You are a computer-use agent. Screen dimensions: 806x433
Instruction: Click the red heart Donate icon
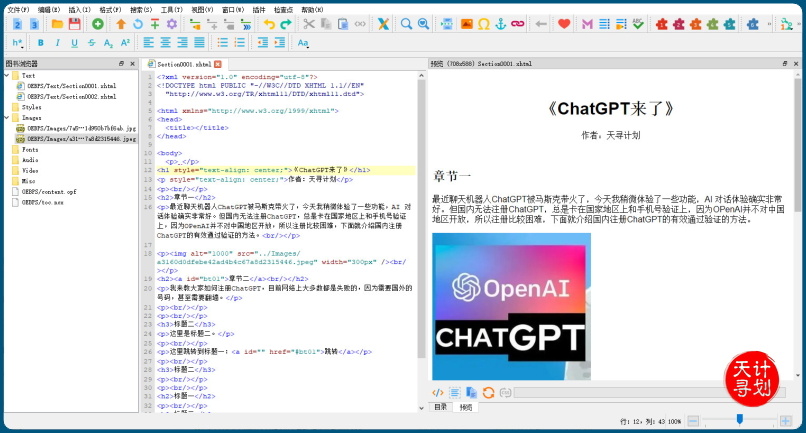point(564,23)
